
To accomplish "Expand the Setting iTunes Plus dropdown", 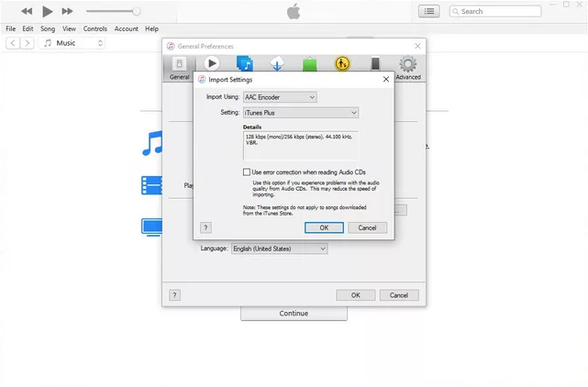I will (301, 113).
